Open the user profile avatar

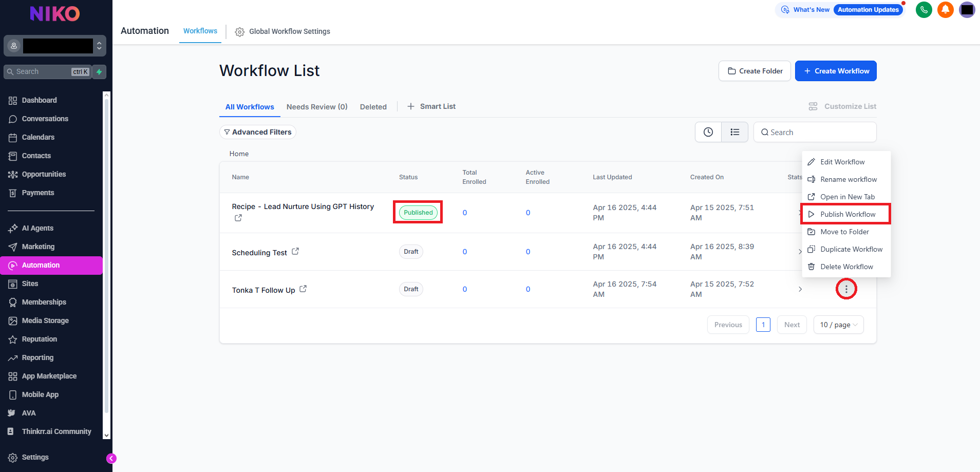pyautogui.click(x=967, y=10)
